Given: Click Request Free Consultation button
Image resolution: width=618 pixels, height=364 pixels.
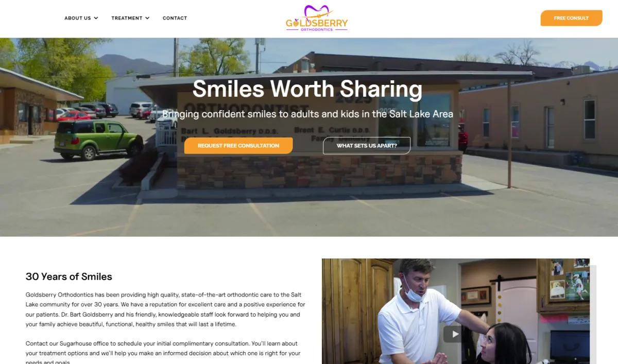Looking at the screenshot, I should [x=238, y=146].
